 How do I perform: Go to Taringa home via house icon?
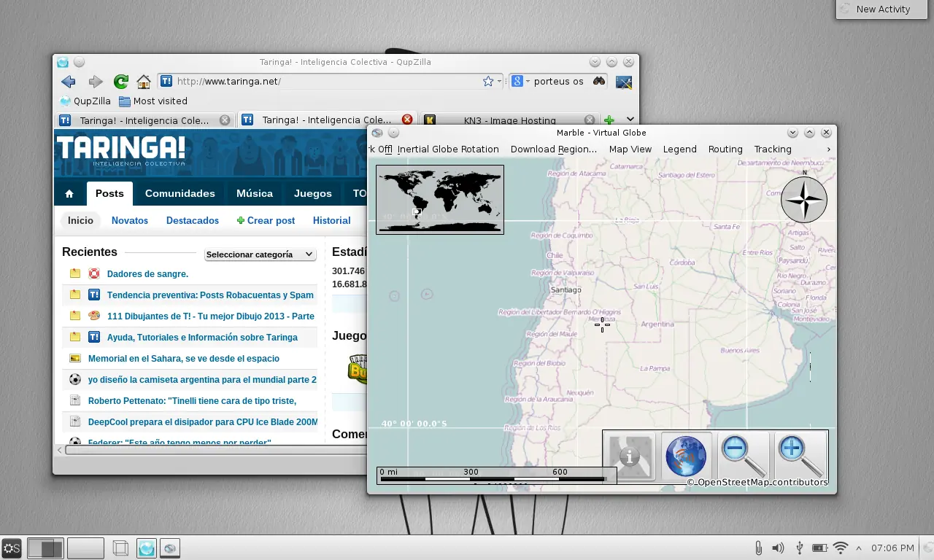69,194
